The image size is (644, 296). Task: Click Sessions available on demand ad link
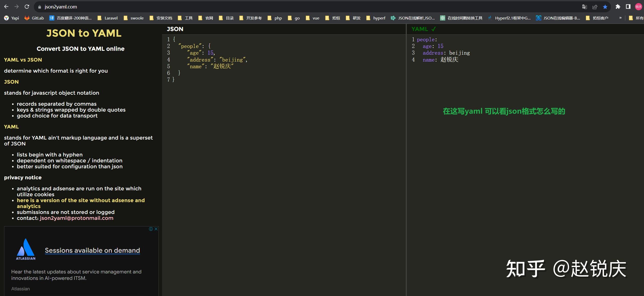pyautogui.click(x=92, y=250)
